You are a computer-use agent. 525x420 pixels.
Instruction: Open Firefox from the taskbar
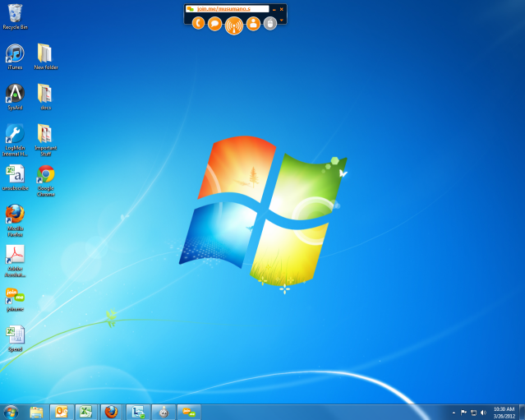pyautogui.click(x=112, y=412)
